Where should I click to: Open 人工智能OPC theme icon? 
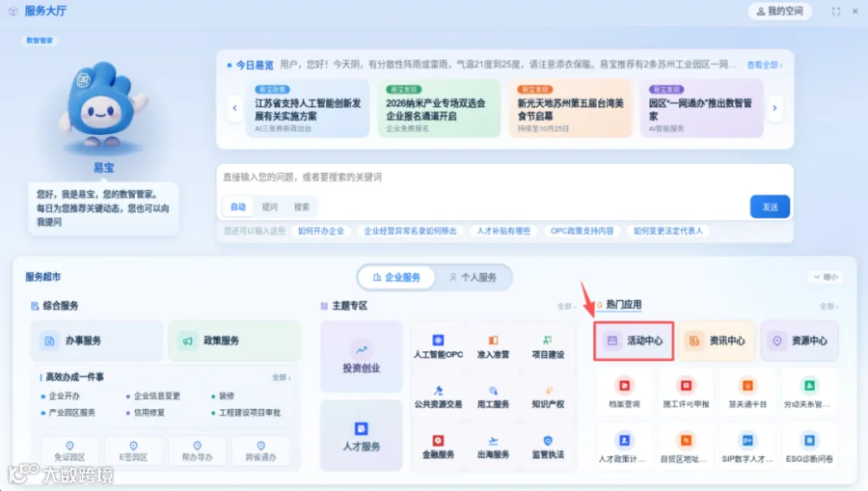(x=438, y=341)
